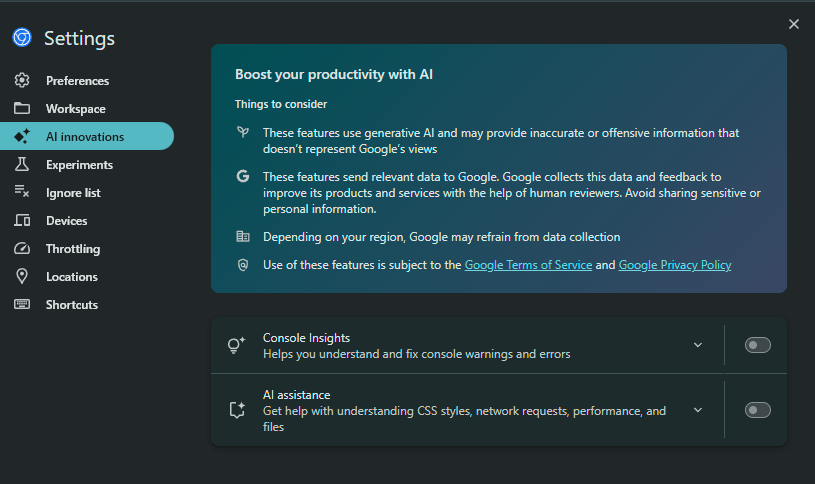Click the Ignore list icon

click(x=22, y=193)
